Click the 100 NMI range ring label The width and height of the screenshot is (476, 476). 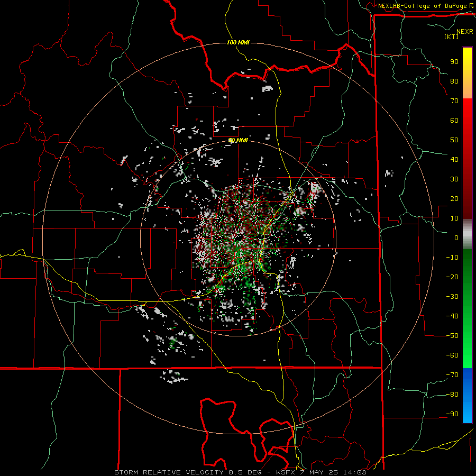click(x=238, y=42)
